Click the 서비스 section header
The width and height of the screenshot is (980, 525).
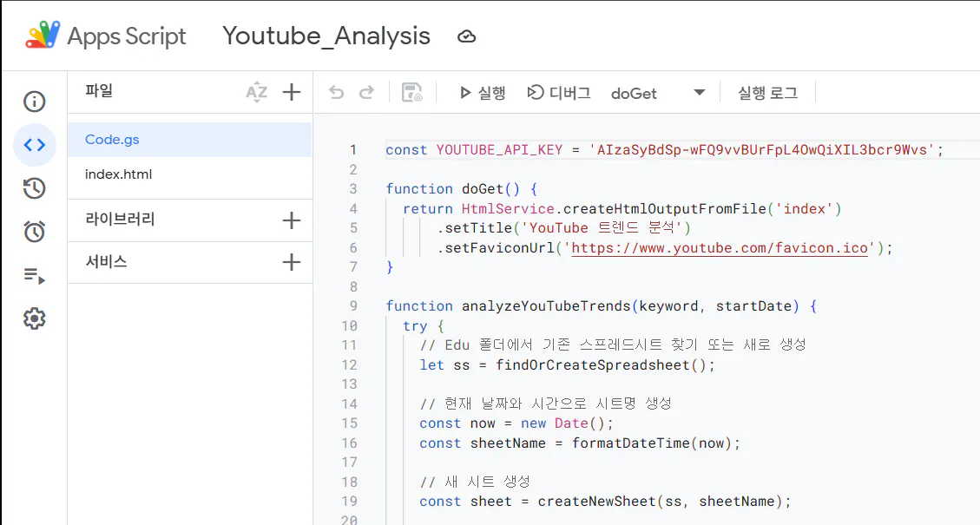click(x=106, y=261)
